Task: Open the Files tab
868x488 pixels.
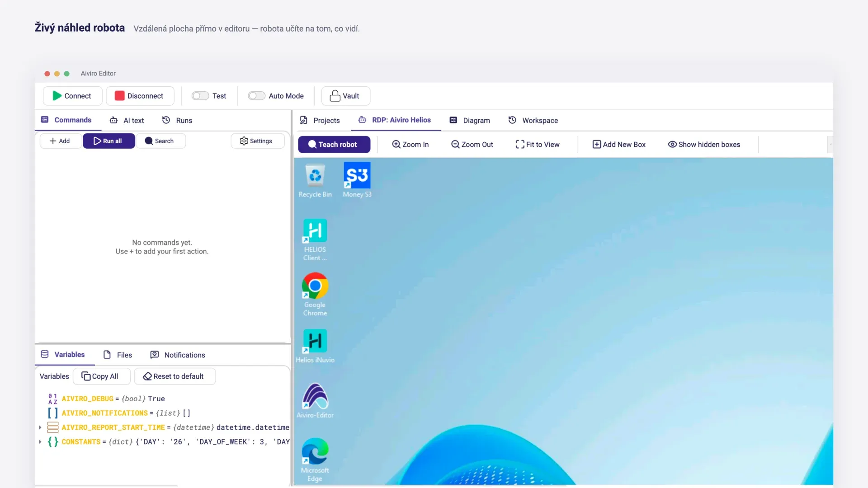Action: pyautogui.click(x=118, y=355)
